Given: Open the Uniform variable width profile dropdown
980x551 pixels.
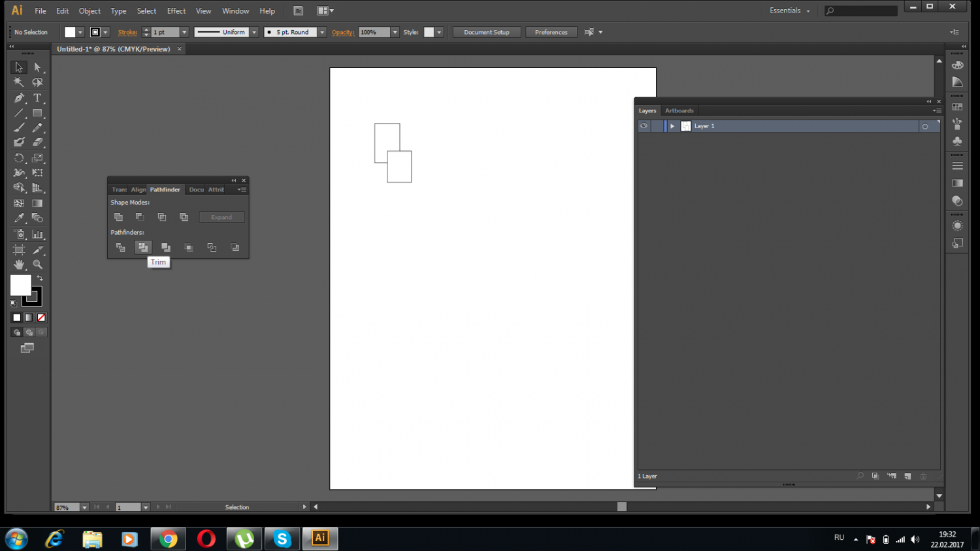Looking at the screenshot, I should coord(254,32).
